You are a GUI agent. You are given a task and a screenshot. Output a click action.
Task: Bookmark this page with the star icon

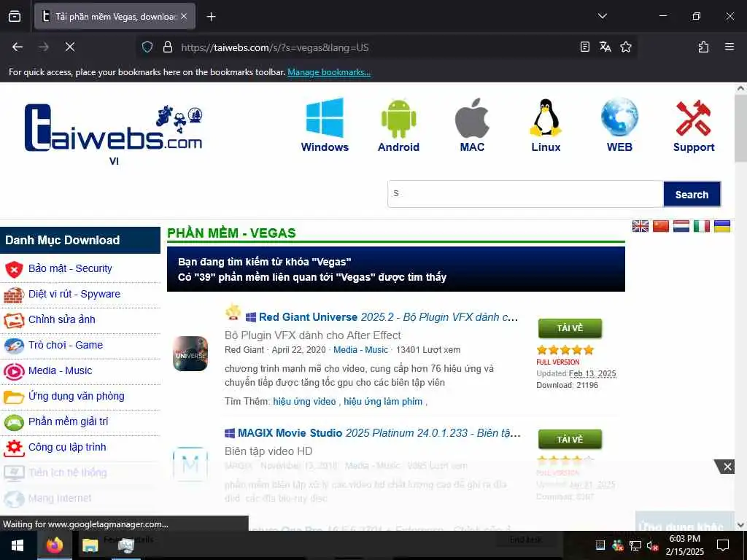click(x=626, y=47)
